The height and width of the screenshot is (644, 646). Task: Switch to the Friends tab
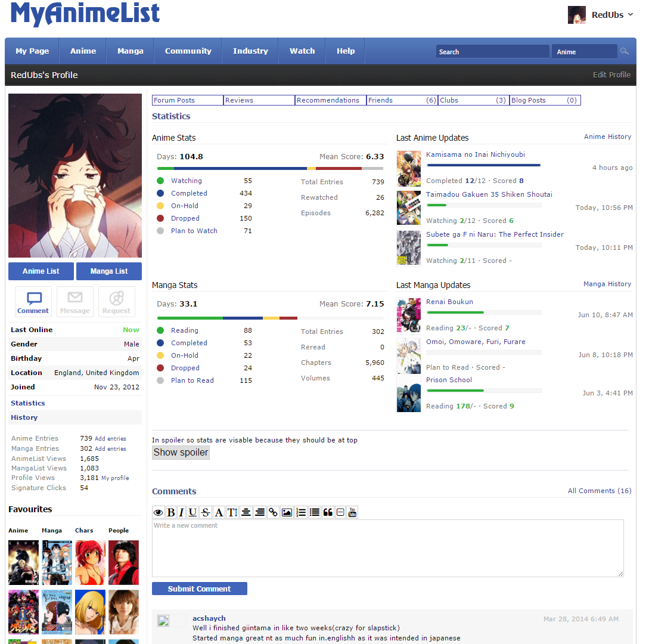tap(402, 100)
